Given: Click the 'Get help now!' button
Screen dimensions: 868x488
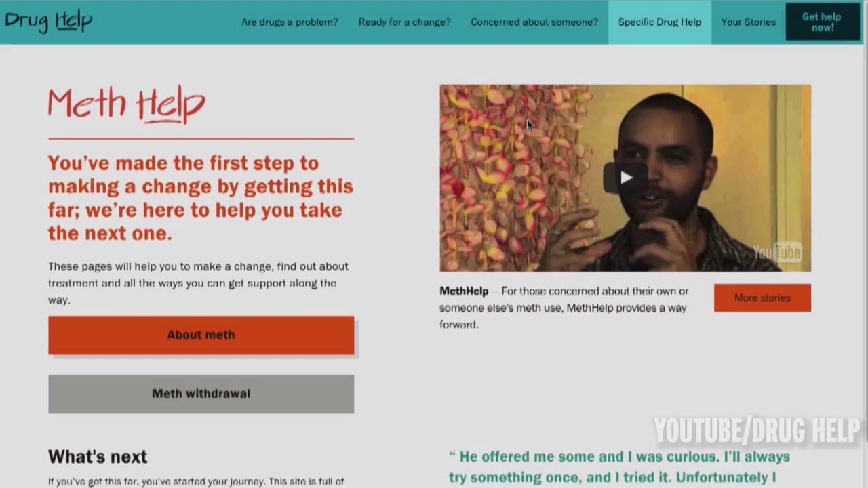Looking at the screenshot, I should [x=822, y=22].
